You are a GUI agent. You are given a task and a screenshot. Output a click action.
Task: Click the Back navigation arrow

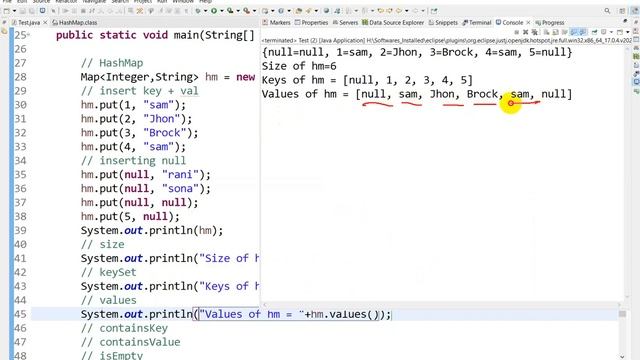click(x=399, y=11)
